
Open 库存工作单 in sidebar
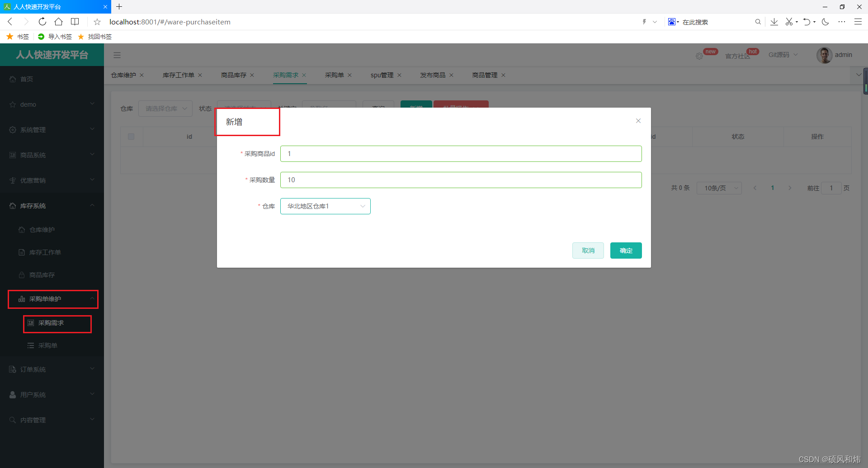(x=52, y=252)
